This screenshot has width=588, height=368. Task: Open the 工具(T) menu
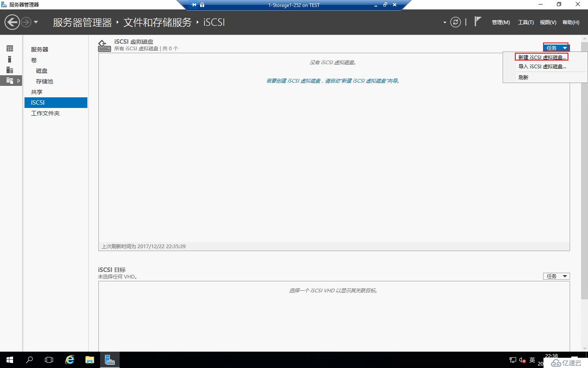pyautogui.click(x=526, y=22)
